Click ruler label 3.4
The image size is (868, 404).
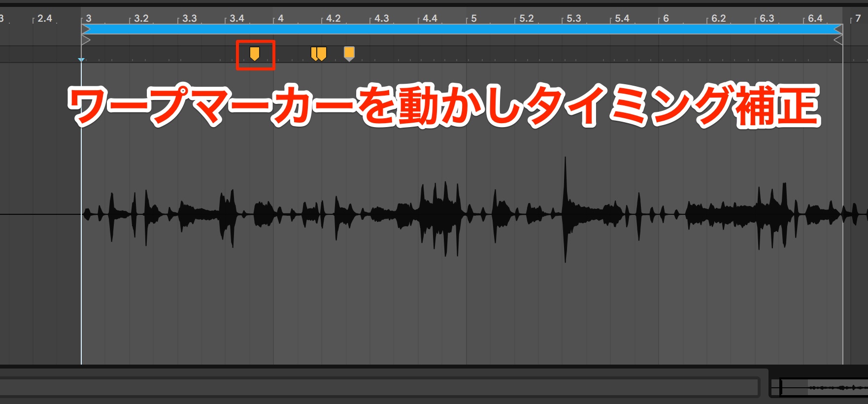point(237,18)
